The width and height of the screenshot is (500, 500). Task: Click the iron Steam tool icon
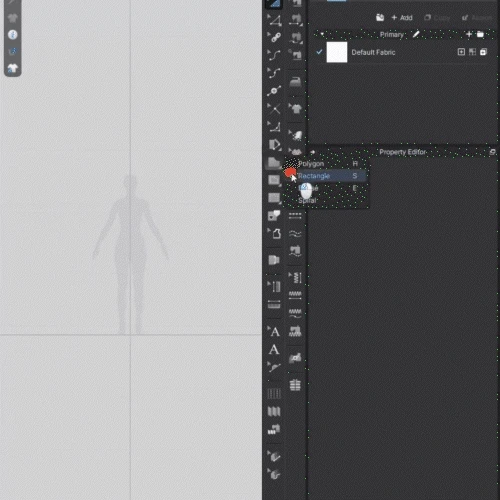click(295, 82)
